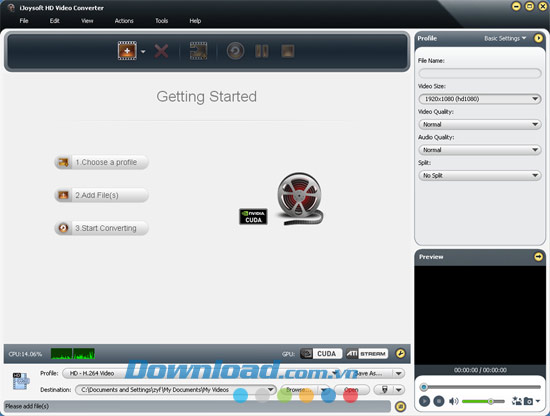The image size is (550, 416).
Task: Adjust the green volume slider
Action: point(483,401)
